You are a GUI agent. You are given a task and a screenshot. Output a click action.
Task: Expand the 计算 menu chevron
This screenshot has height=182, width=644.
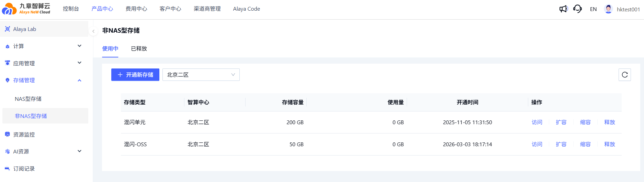click(x=80, y=46)
